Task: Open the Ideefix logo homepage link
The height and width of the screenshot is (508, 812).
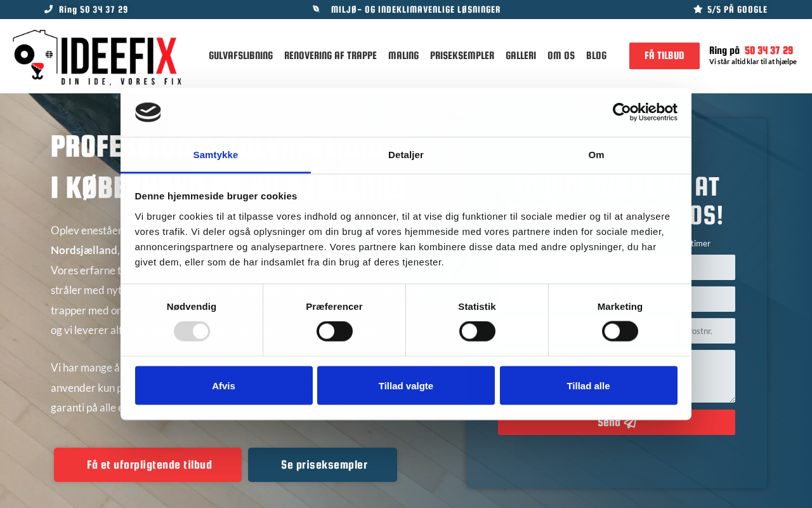Action: coord(98,57)
